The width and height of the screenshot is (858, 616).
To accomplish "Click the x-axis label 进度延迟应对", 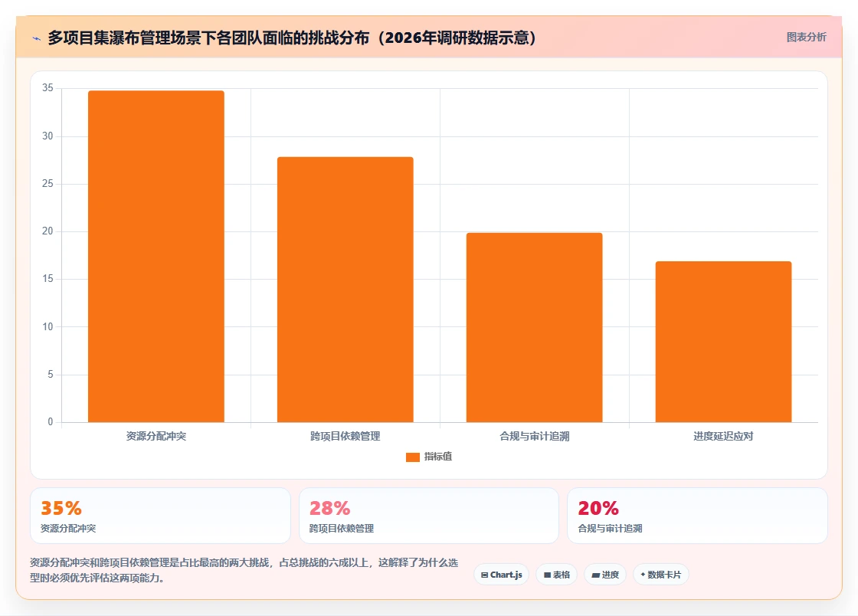I will point(723,436).
